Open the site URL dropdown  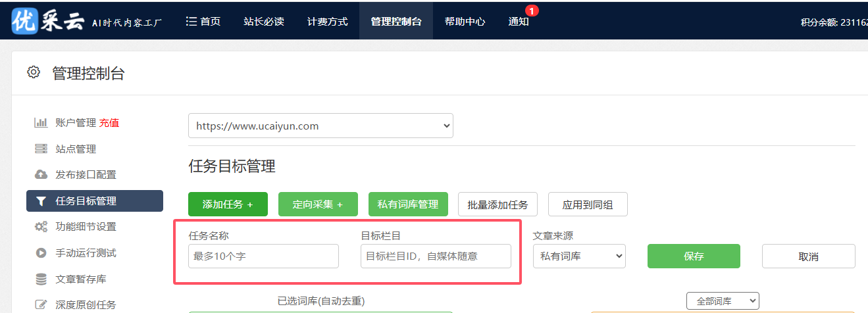tap(320, 126)
